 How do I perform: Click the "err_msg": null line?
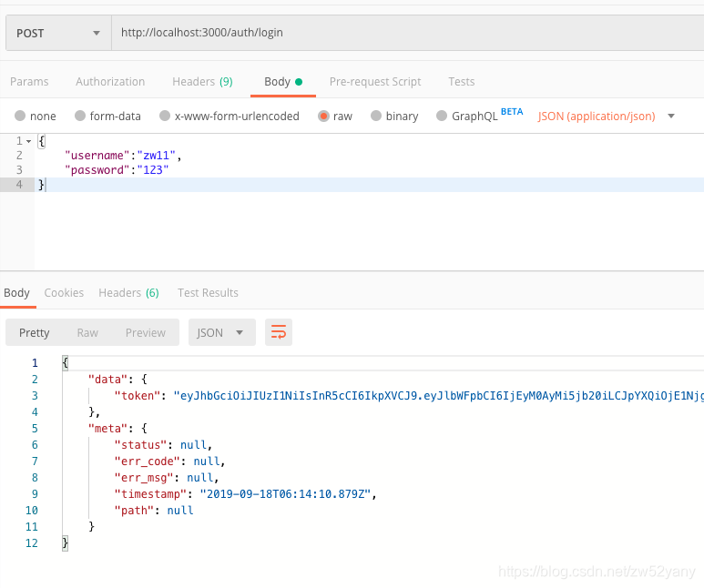[x=167, y=478]
